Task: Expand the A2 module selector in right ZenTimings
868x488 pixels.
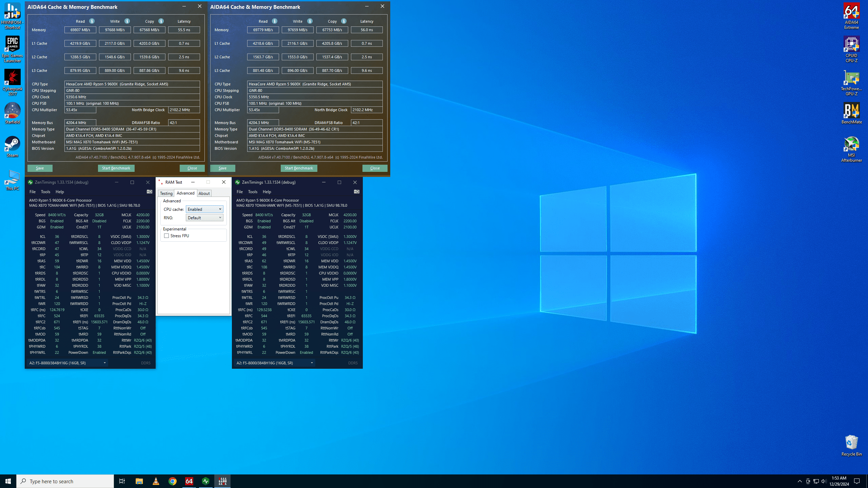Action: click(275, 363)
